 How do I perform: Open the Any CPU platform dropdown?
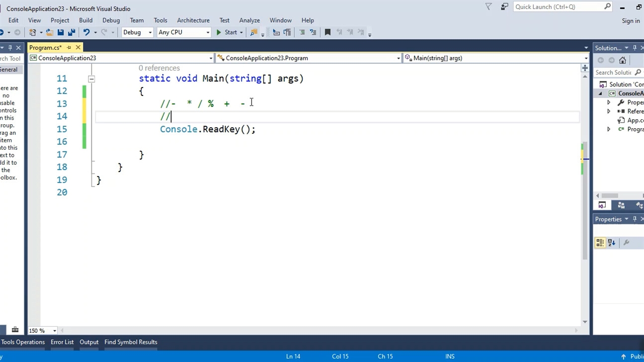[x=184, y=32]
